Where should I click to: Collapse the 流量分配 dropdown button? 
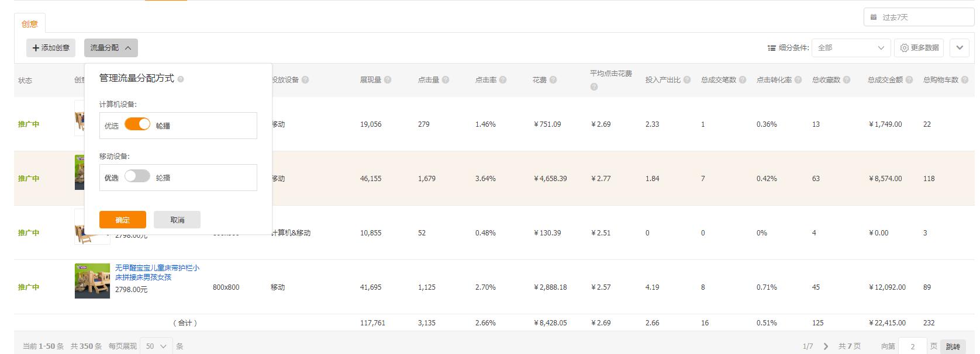click(x=111, y=48)
